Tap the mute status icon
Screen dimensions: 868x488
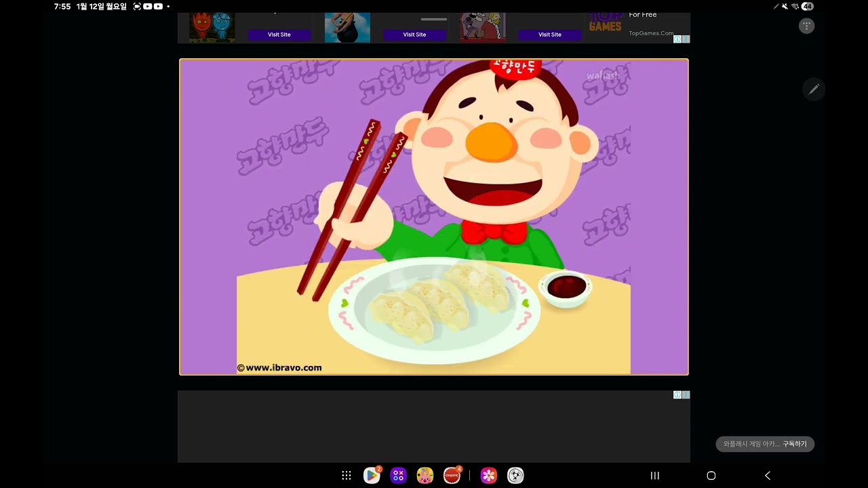(x=785, y=6)
